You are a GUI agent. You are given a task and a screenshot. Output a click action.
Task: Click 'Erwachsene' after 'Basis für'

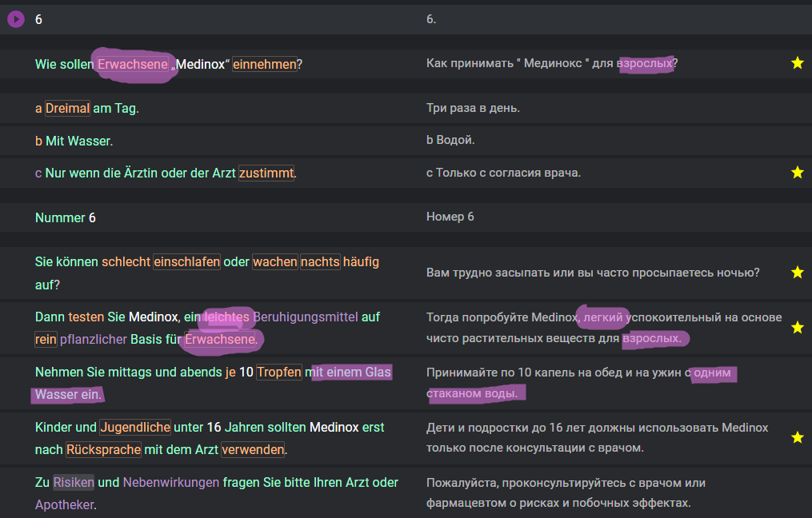[x=220, y=340]
